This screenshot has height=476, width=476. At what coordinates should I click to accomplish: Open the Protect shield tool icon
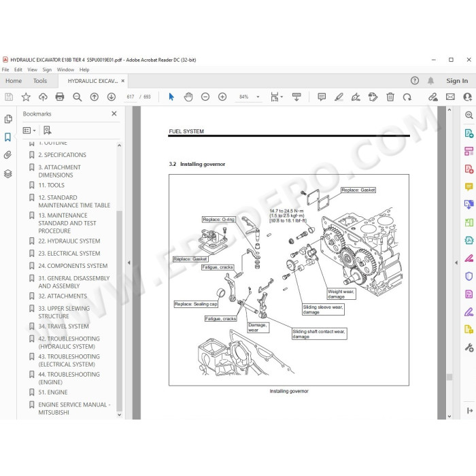[469, 276]
